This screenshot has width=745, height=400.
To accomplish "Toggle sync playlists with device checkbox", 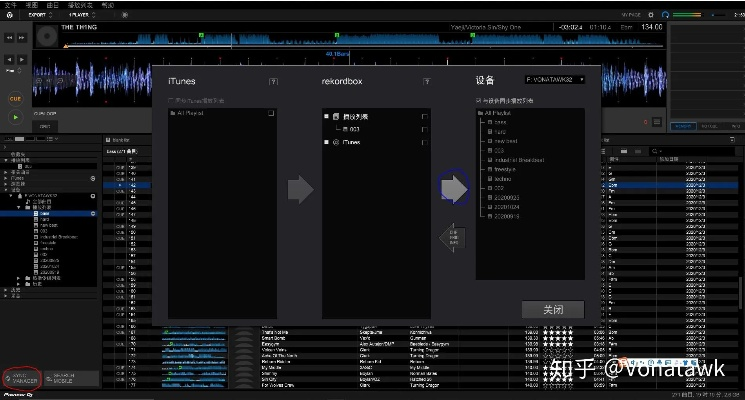I will 477,101.
